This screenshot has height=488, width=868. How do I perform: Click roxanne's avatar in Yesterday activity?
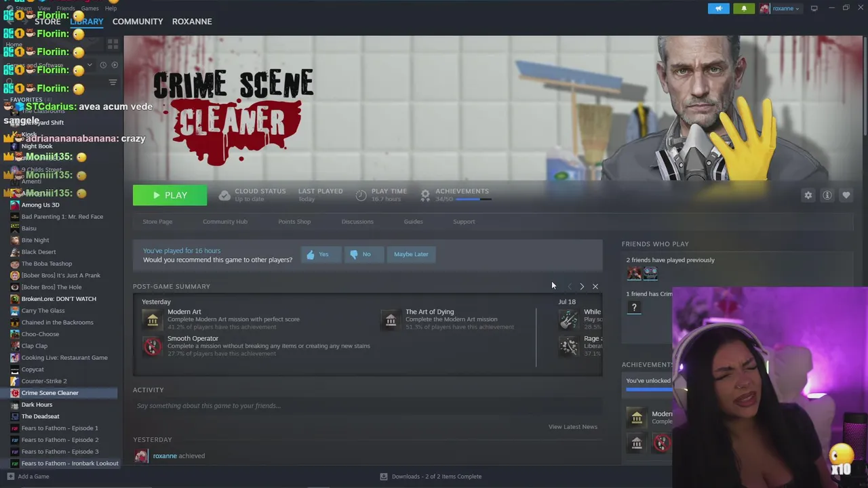(141, 456)
